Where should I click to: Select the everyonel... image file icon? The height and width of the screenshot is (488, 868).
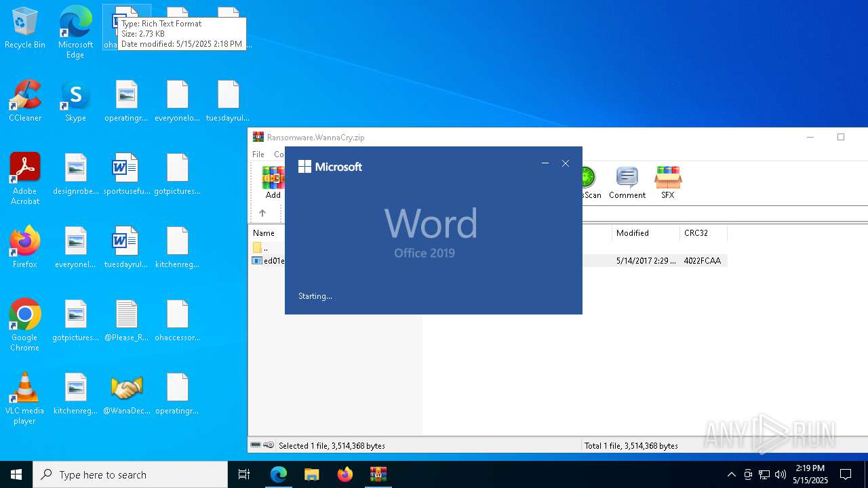[76, 247]
